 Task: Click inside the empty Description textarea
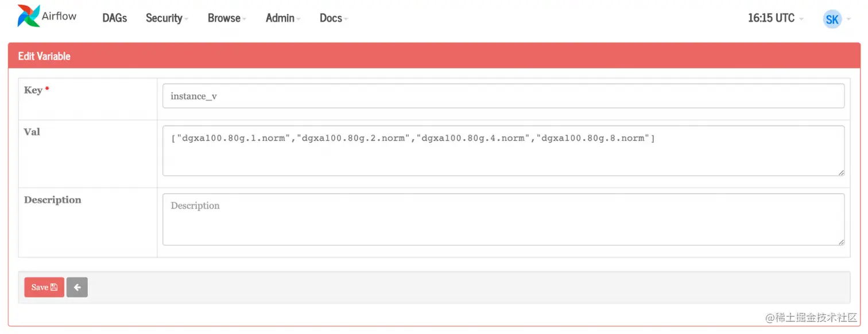[503, 219]
